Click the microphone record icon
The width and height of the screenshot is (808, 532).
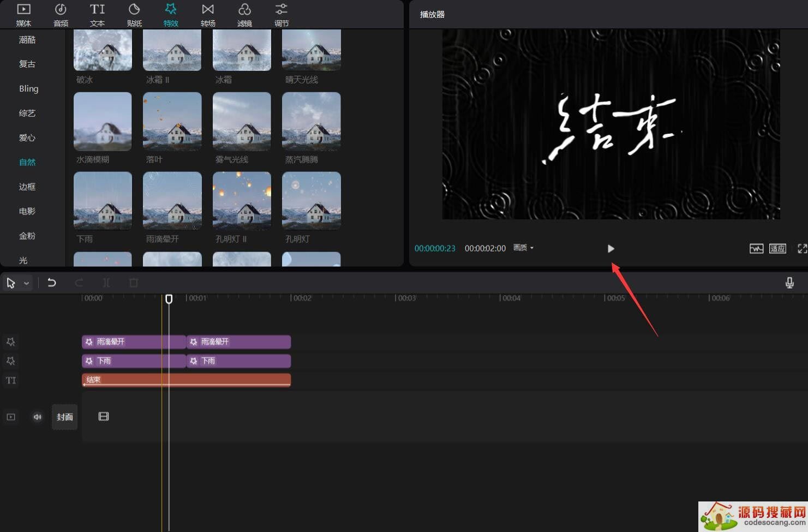pos(789,283)
